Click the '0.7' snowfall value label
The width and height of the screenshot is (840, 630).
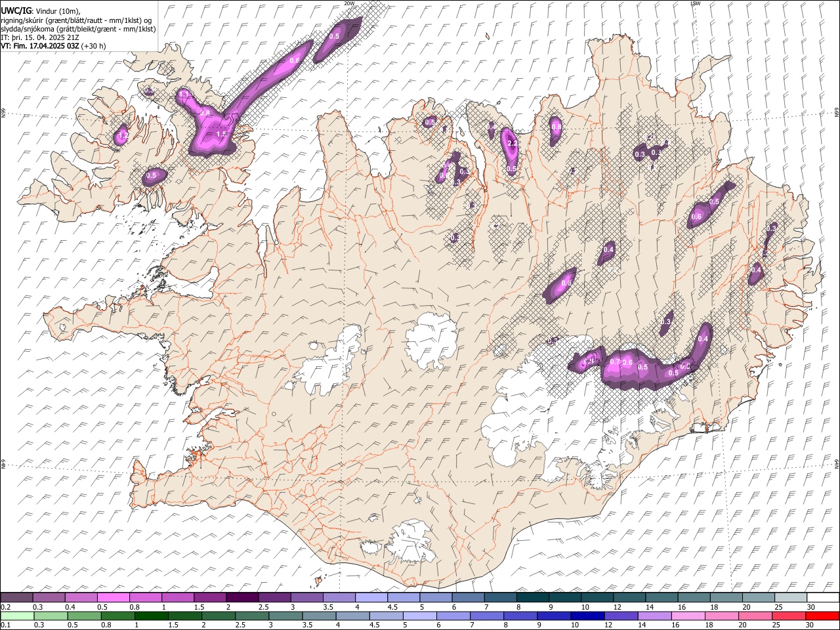point(615,362)
